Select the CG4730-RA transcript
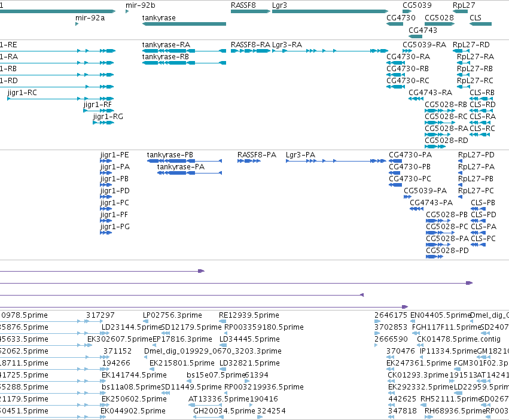509x420 pixels. [395, 63]
